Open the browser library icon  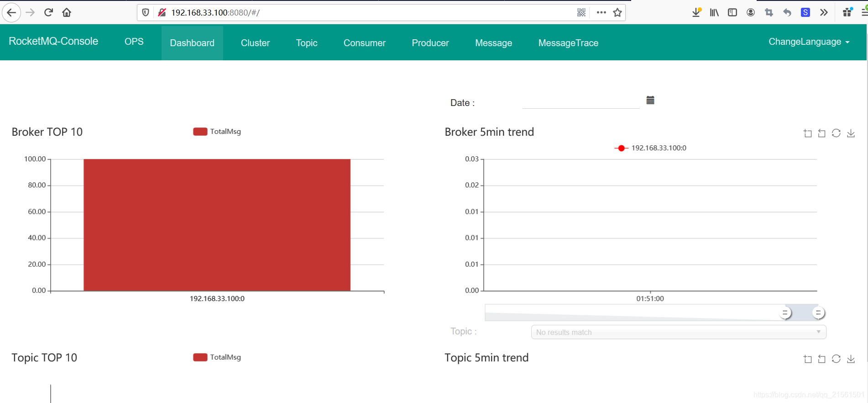(714, 12)
